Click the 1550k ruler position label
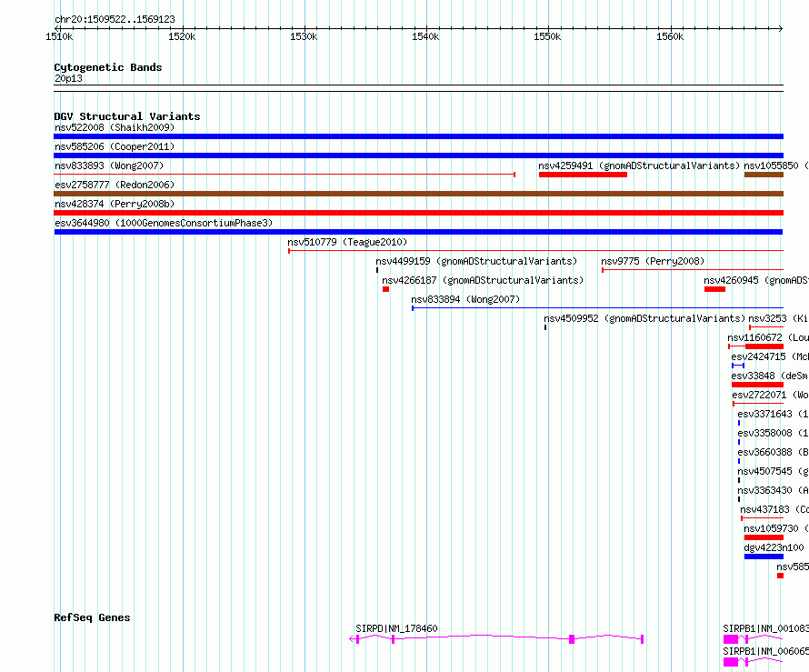The height and width of the screenshot is (672, 809). point(547,36)
